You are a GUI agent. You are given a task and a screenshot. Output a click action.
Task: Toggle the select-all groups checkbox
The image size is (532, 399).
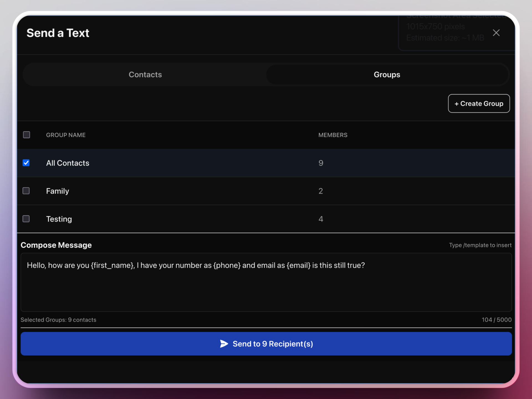point(27,135)
